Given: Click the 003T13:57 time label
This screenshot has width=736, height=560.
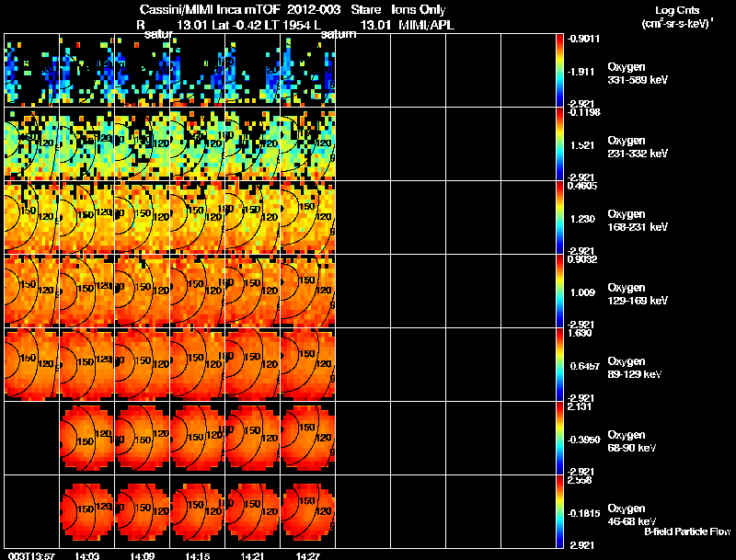Looking at the screenshot, I should tap(31, 556).
